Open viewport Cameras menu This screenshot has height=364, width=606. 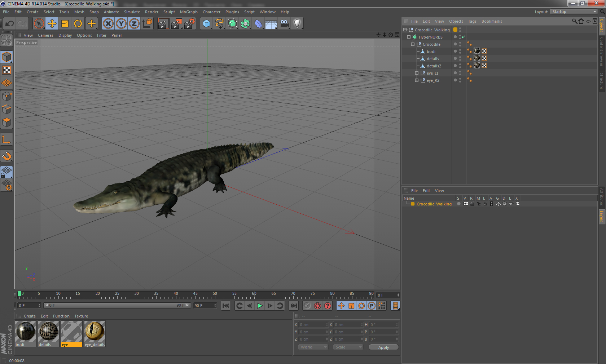click(x=45, y=35)
